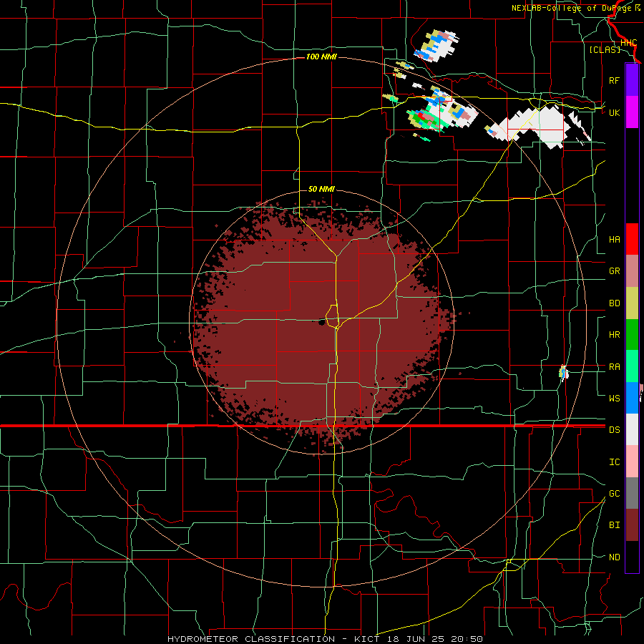Click the olive yellow BD legend swatch
Viewport: 644px width, 644px height.
coord(632,303)
